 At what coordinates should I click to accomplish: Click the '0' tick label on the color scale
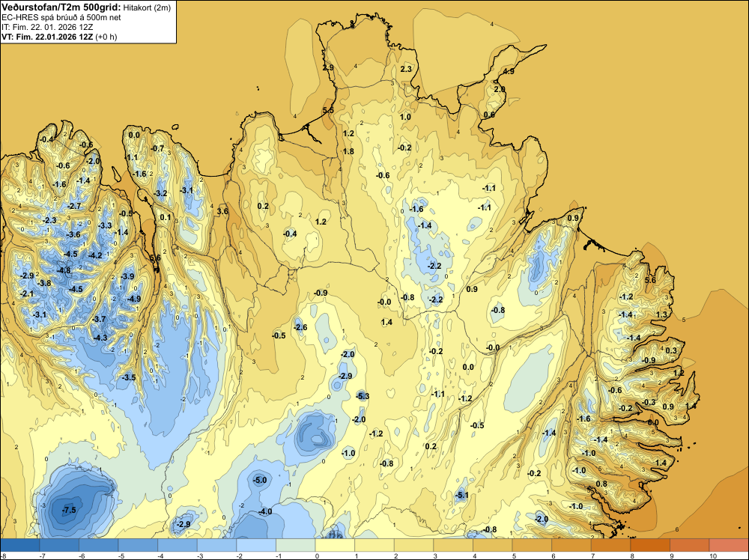tap(317, 556)
